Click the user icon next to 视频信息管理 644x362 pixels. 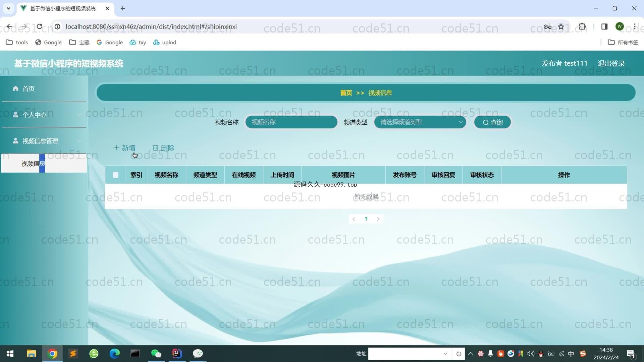point(15,141)
